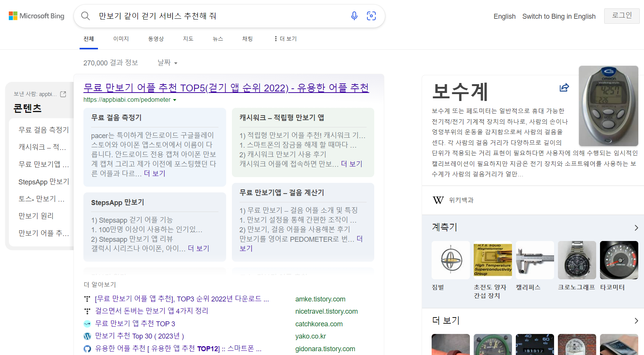This screenshot has height=355, width=644.
Task: Open the 날짜 date filter dropdown
Action: coord(167,63)
